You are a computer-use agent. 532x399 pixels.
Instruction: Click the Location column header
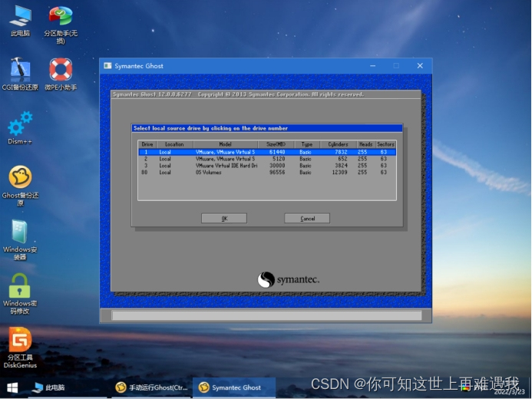[174, 144]
